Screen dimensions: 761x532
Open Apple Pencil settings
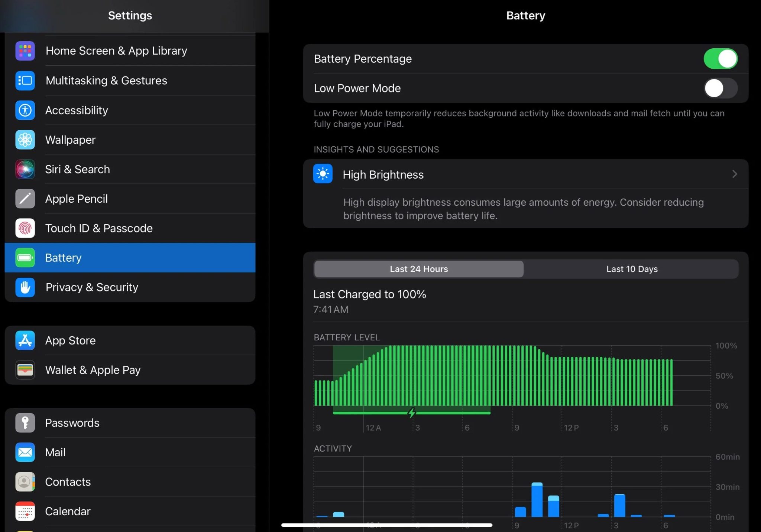coord(130,199)
